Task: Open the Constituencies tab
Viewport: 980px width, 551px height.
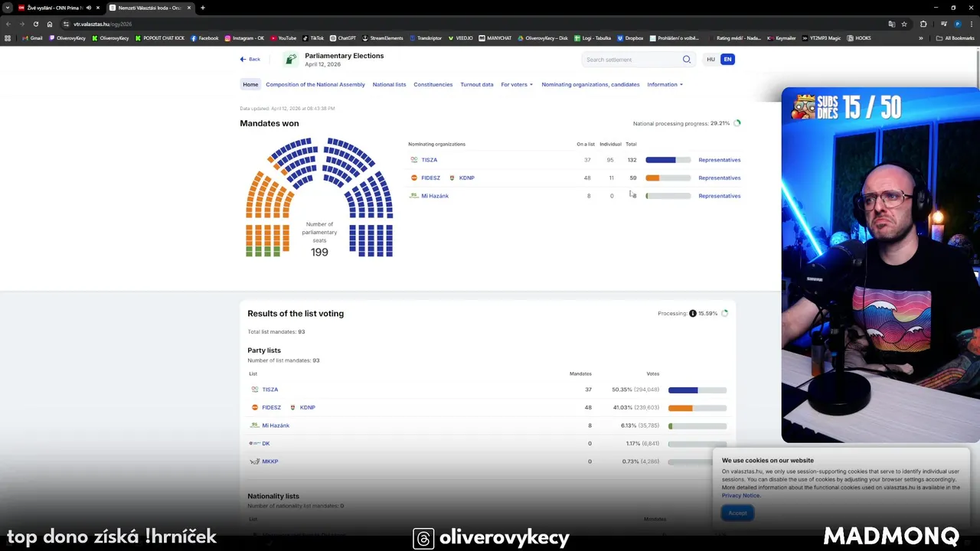Action: (x=433, y=84)
